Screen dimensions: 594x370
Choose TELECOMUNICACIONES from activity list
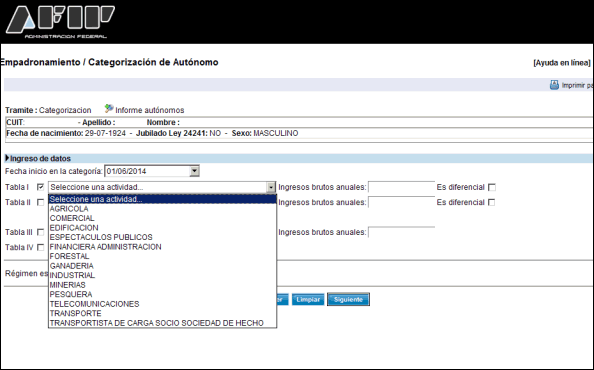[163, 304]
